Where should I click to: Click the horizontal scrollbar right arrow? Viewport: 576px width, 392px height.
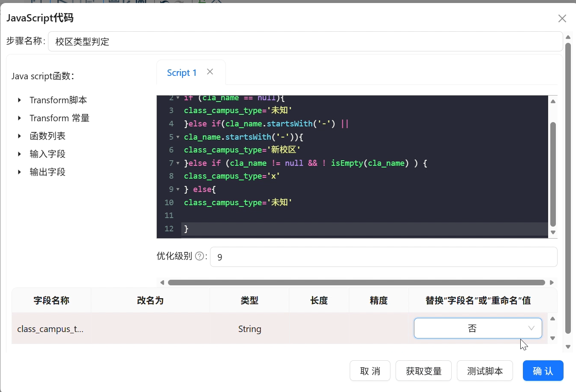(x=552, y=282)
